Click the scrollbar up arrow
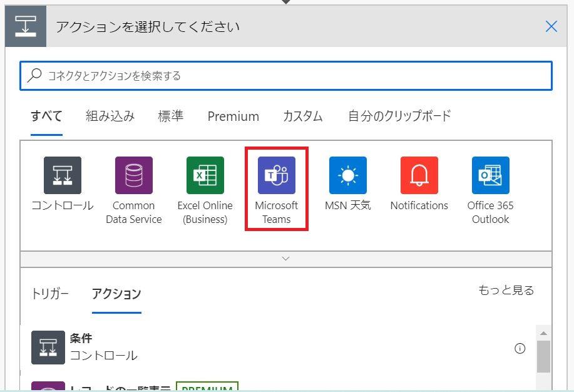 pos(543,333)
